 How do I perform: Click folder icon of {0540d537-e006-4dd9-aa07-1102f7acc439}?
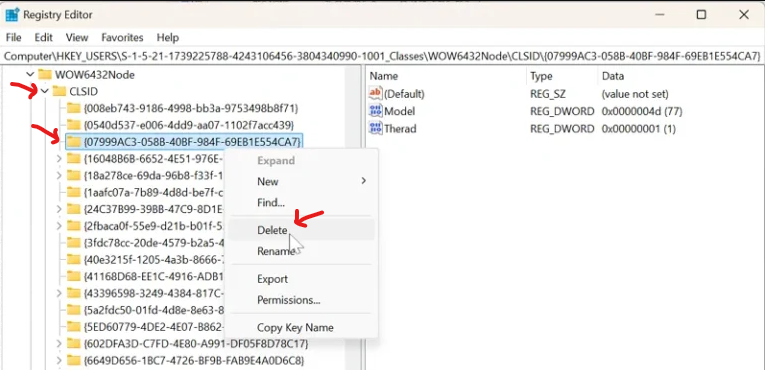click(73, 124)
